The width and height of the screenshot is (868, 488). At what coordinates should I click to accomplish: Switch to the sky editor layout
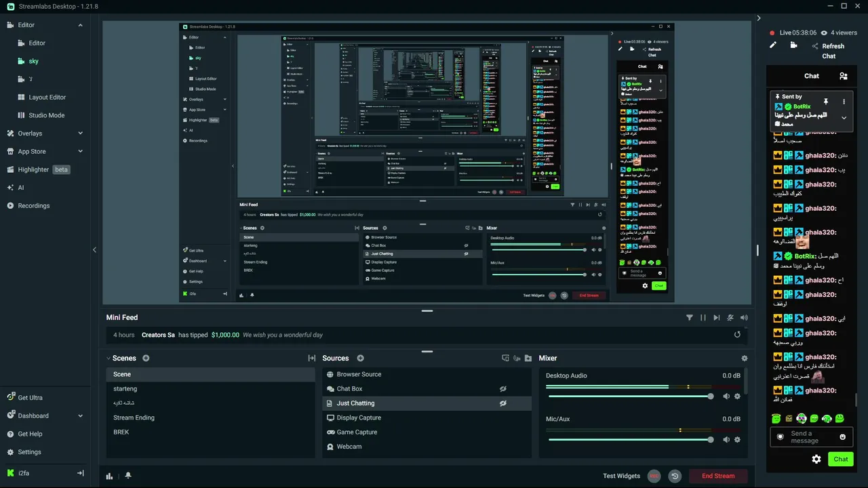tap(33, 61)
